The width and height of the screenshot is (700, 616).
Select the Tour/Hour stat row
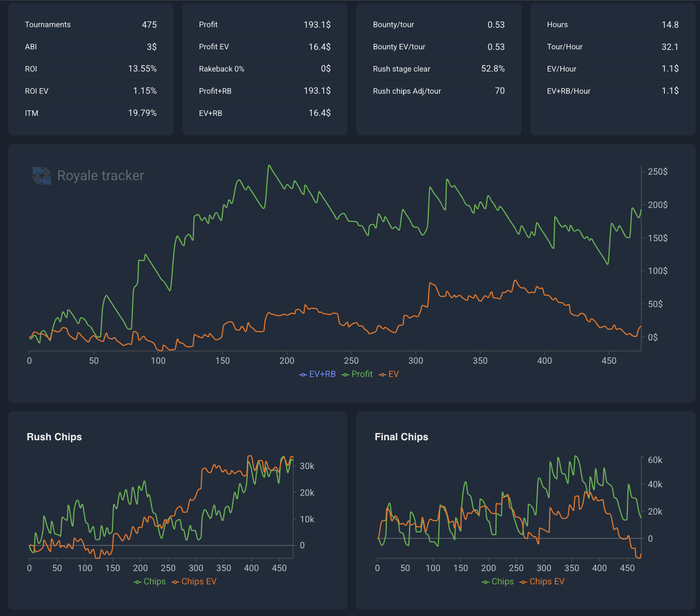pyautogui.click(x=613, y=47)
